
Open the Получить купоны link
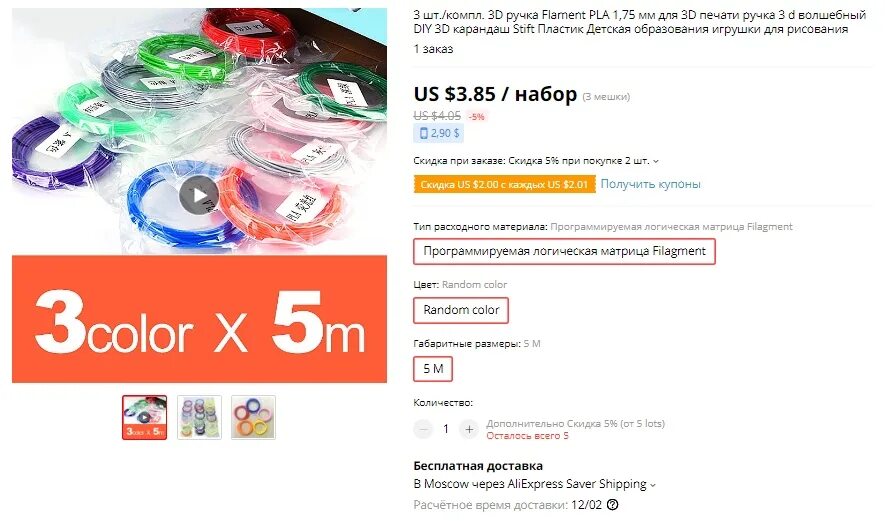pos(650,184)
